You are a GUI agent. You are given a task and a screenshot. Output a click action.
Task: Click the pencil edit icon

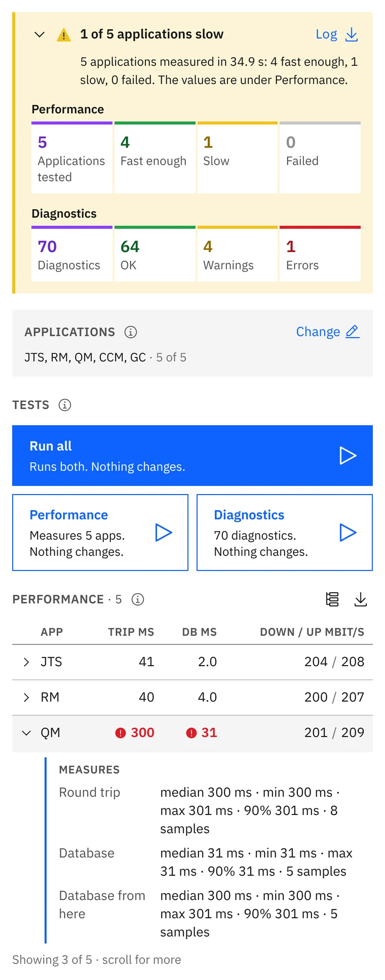click(353, 332)
